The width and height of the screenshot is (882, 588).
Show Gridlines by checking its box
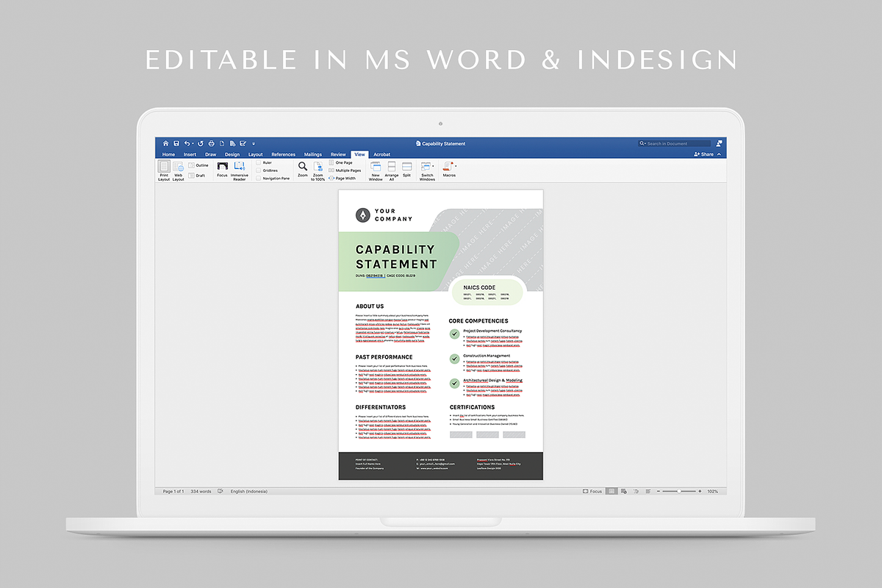pos(258,170)
